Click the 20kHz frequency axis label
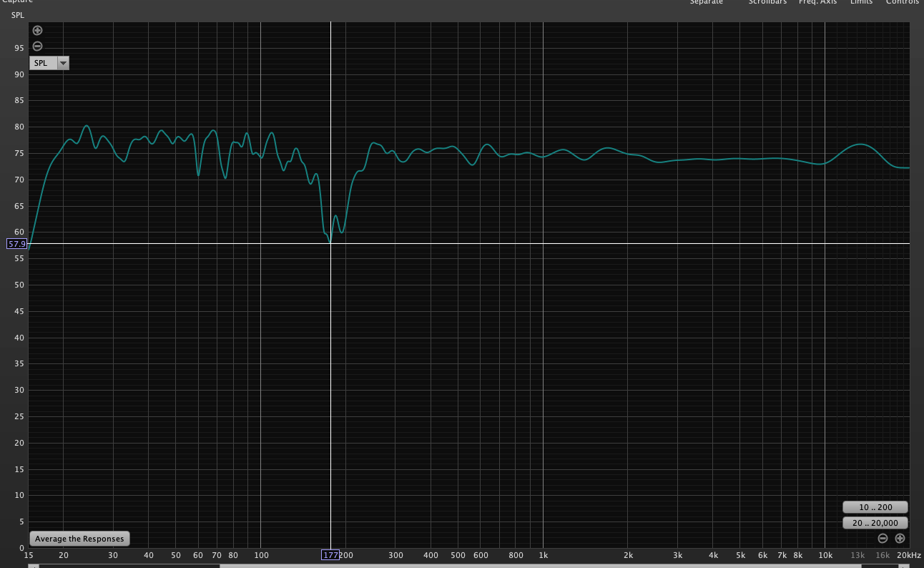924x568 pixels. (x=908, y=555)
